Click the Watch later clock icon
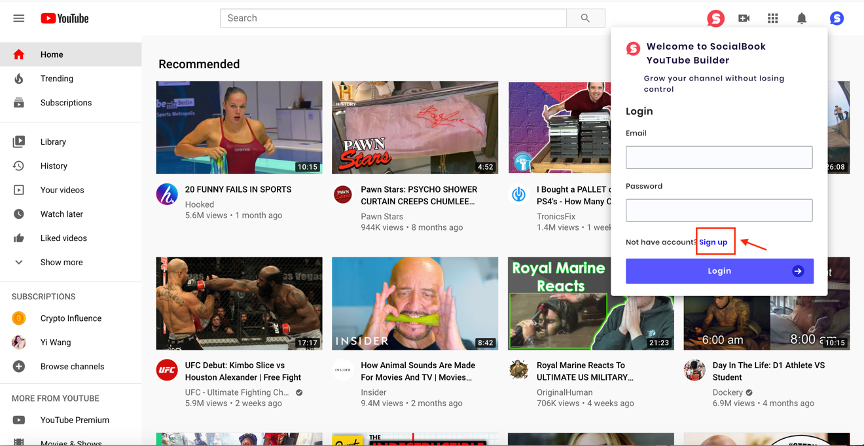This screenshot has height=446, width=864. point(19,214)
